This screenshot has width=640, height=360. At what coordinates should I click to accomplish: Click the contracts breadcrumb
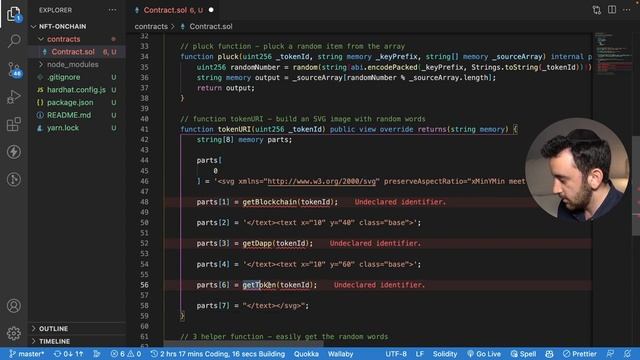151,27
